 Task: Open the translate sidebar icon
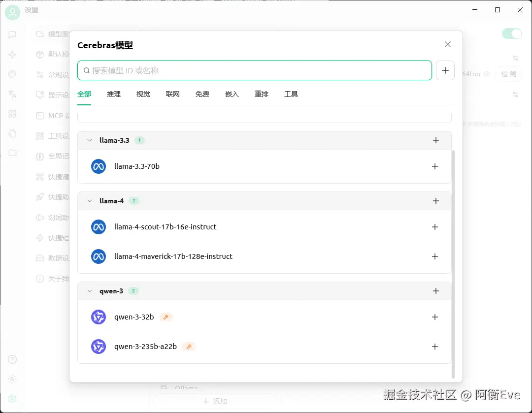click(12, 94)
